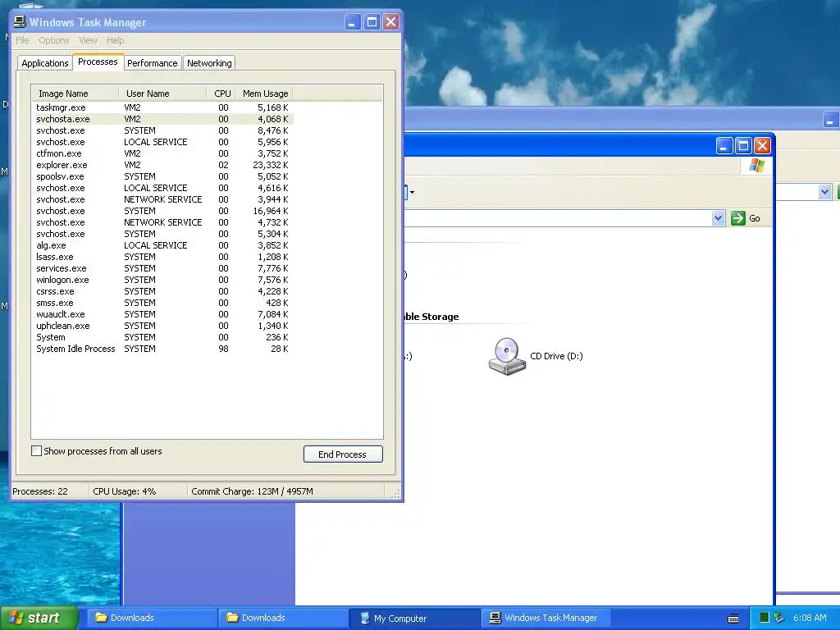The width and height of the screenshot is (840, 630).
Task: Select the alg.exe process
Action: point(162,245)
